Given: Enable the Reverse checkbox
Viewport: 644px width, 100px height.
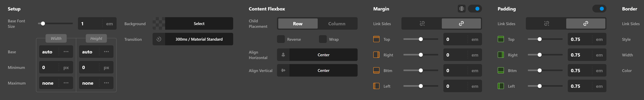Looking at the screenshot, I should tap(281, 39).
